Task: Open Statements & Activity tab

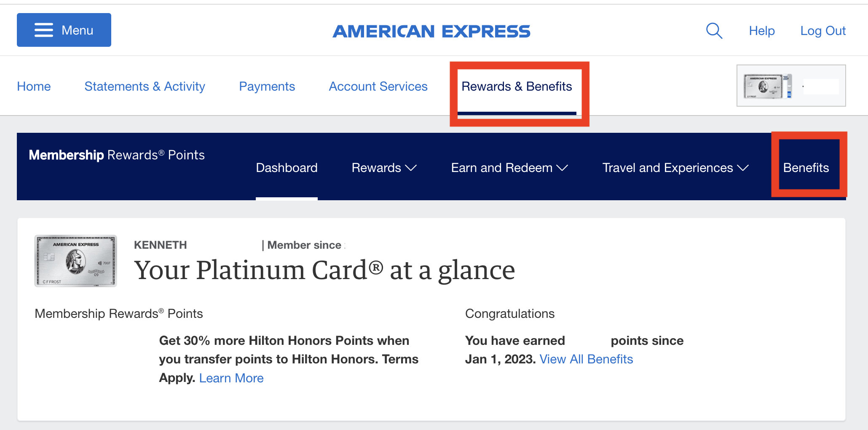Action: point(145,86)
